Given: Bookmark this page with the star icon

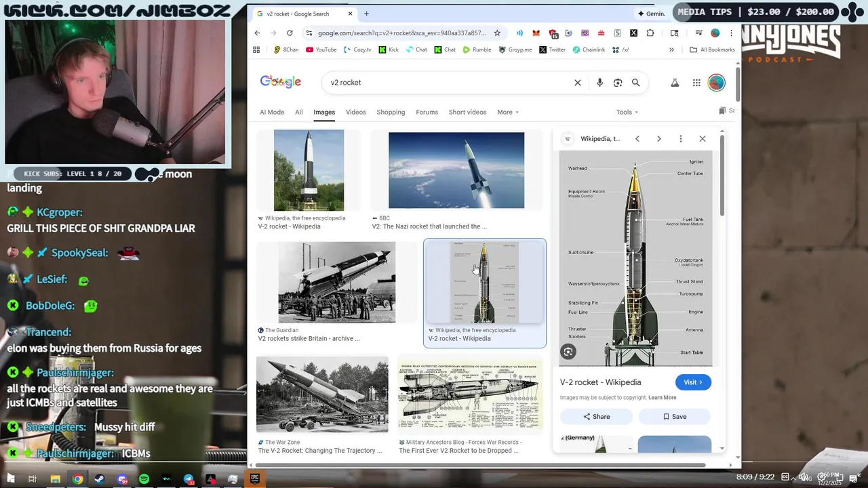Looking at the screenshot, I should [497, 33].
